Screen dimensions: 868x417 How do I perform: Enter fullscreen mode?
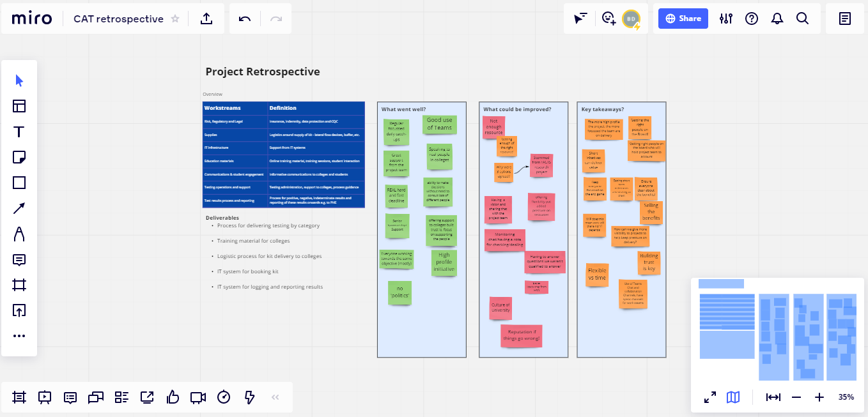(x=710, y=397)
